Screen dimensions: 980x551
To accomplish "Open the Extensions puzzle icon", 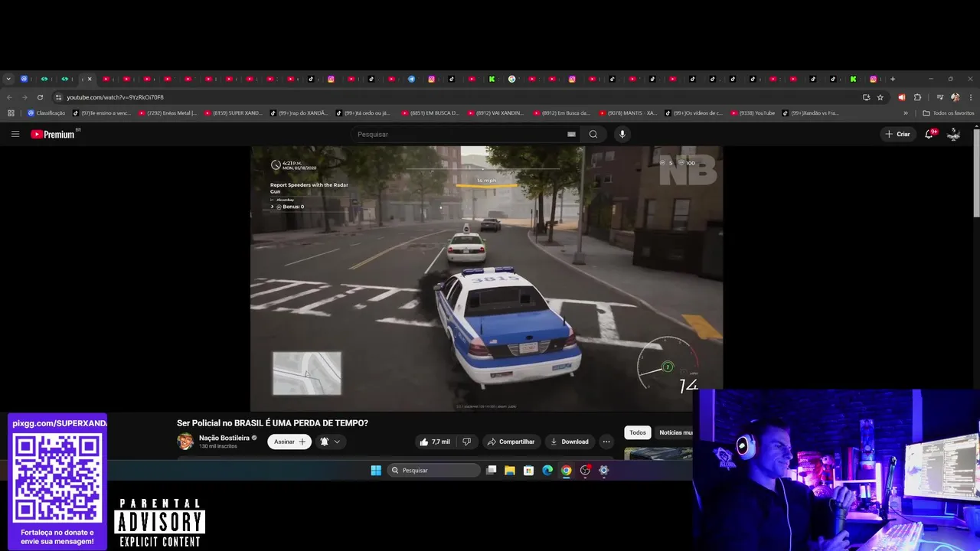I will (917, 97).
